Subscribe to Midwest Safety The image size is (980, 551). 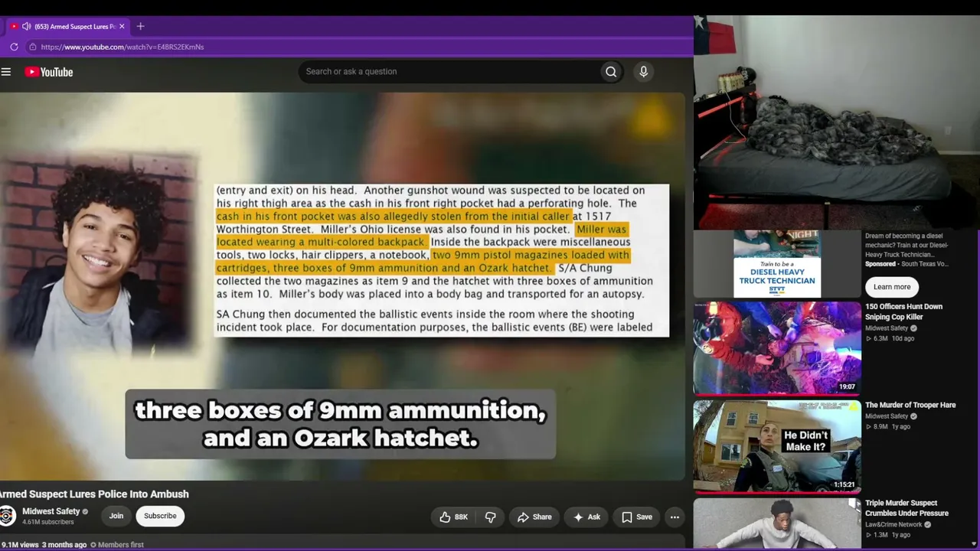coord(160,516)
